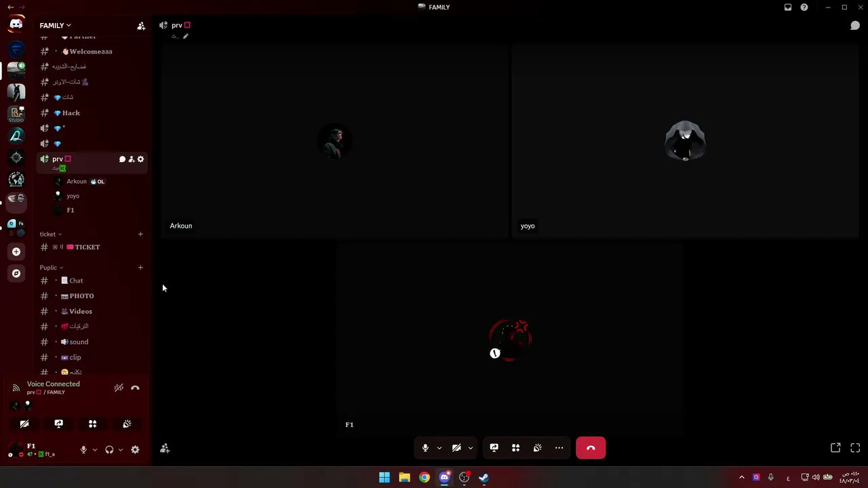Open Chat channel
This screenshot has height=488, width=868.
coord(92,281)
